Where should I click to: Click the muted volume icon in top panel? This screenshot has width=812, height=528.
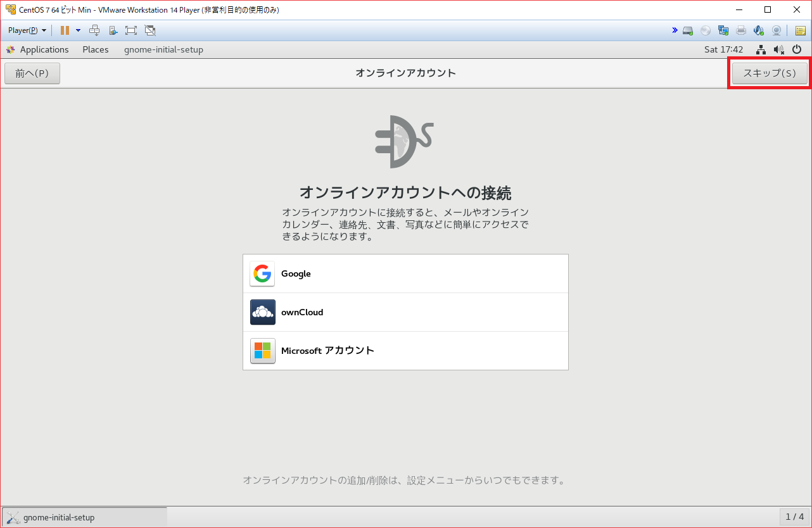click(779, 49)
